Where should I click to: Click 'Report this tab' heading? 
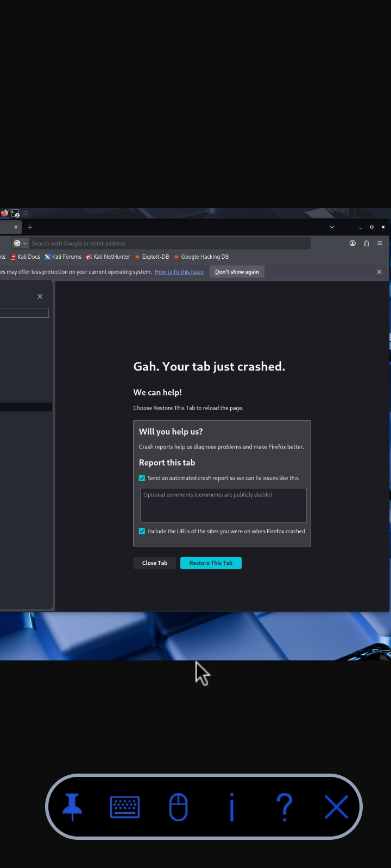[167, 463]
